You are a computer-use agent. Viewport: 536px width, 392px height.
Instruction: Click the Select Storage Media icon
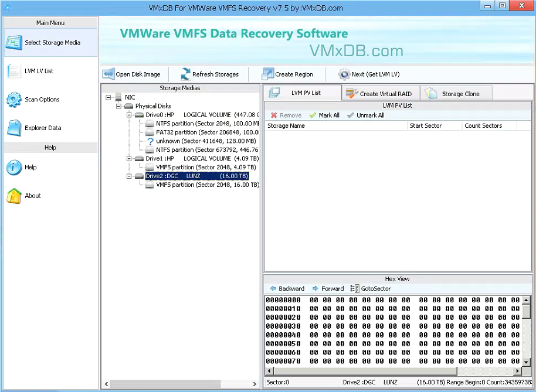pyautogui.click(x=13, y=43)
